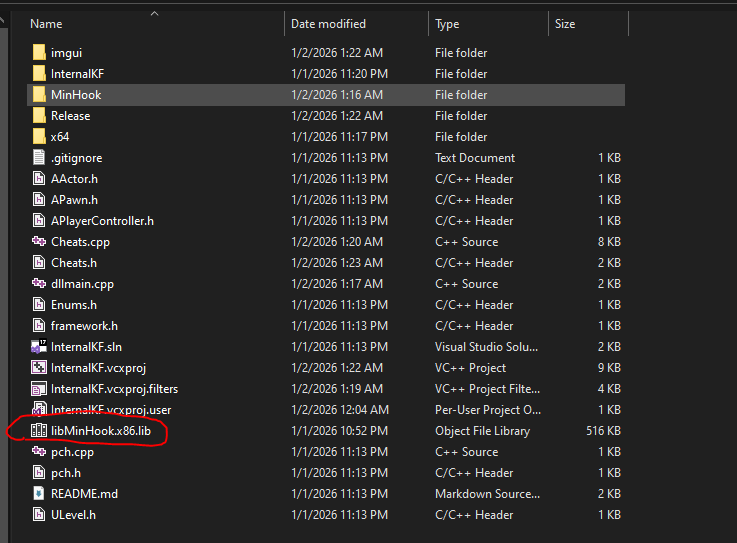This screenshot has height=543, width=737.
Task: Click the APawn.h header file icon
Action: 39,200
